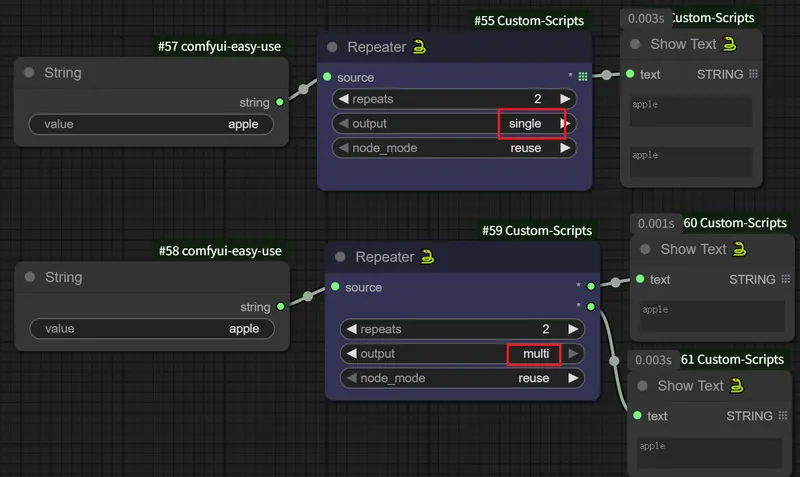The height and width of the screenshot is (477, 800).
Task: Click first apple text box in top Show Text
Action: tap(691, 111)
